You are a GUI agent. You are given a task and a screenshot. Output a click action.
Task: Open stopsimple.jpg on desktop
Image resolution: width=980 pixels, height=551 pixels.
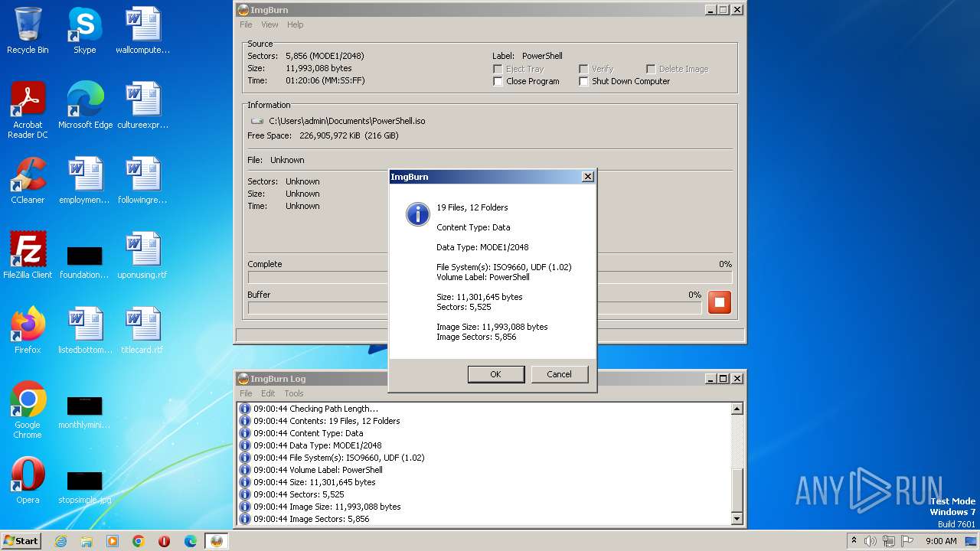click(x=84, y=487)
